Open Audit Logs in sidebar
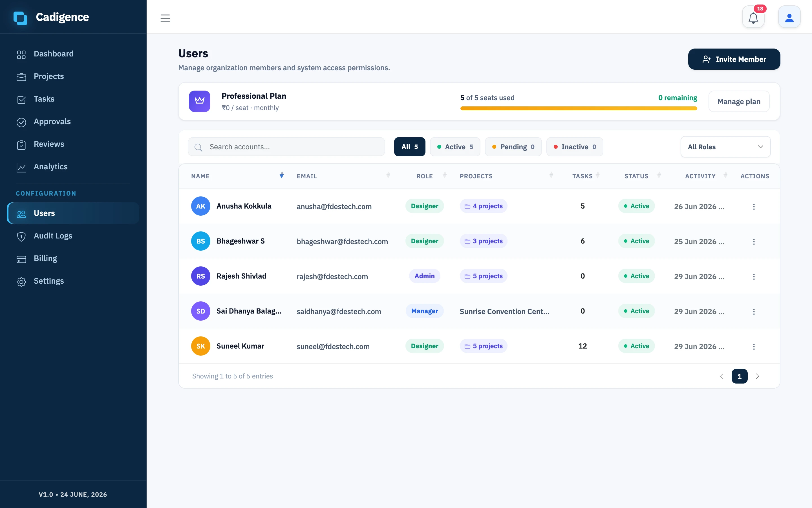 click(73, 236)
